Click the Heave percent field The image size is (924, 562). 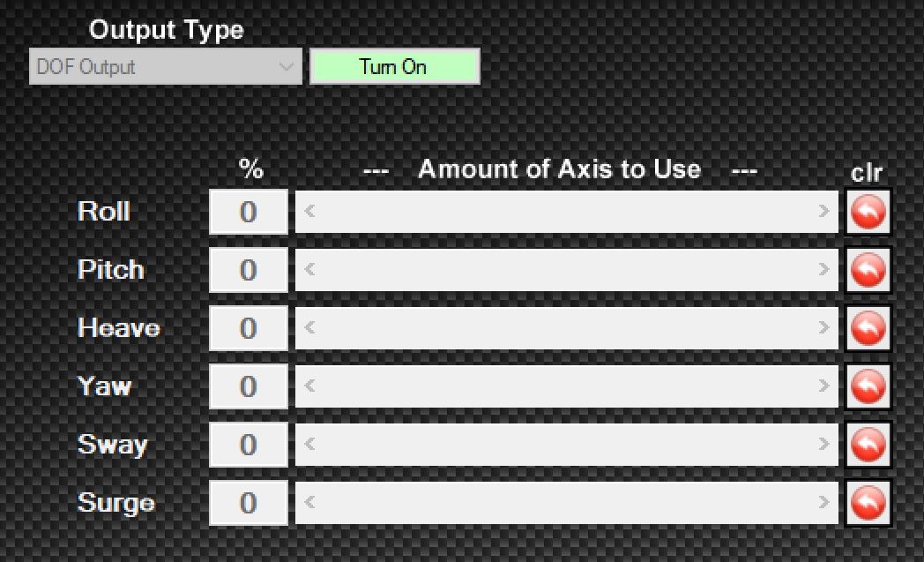coord(249,328)
